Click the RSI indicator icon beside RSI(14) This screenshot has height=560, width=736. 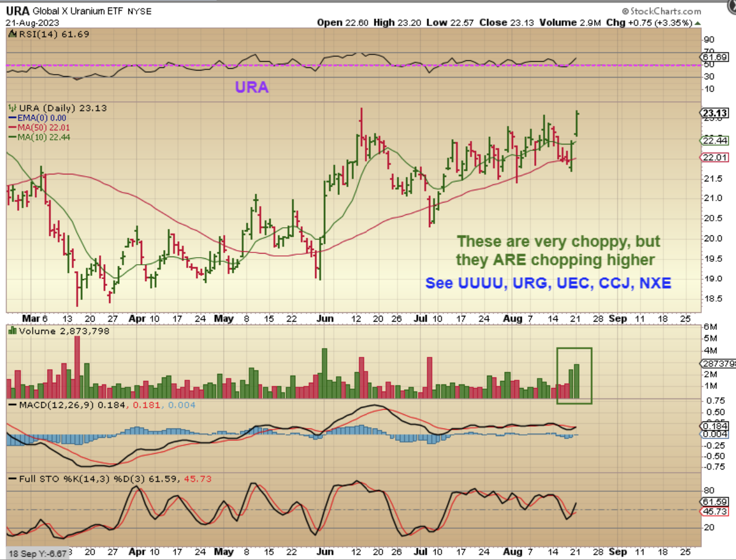point(12,34)
